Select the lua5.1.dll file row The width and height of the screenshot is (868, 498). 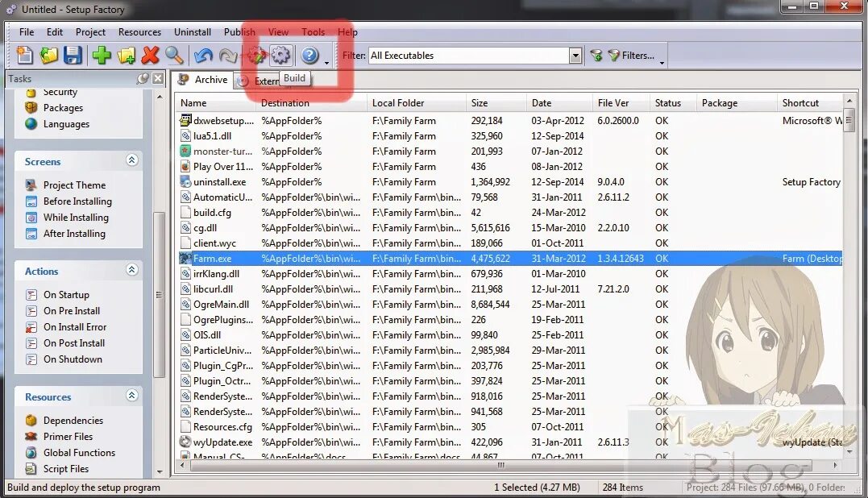(x=509, y=136)
